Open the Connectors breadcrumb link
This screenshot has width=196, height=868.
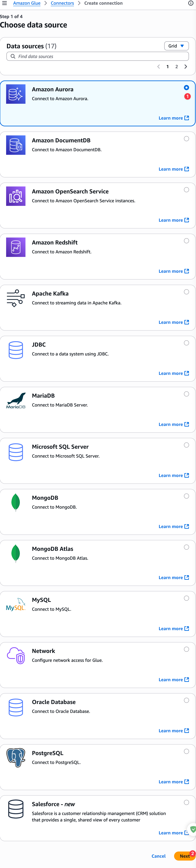(x=62, y=3)
